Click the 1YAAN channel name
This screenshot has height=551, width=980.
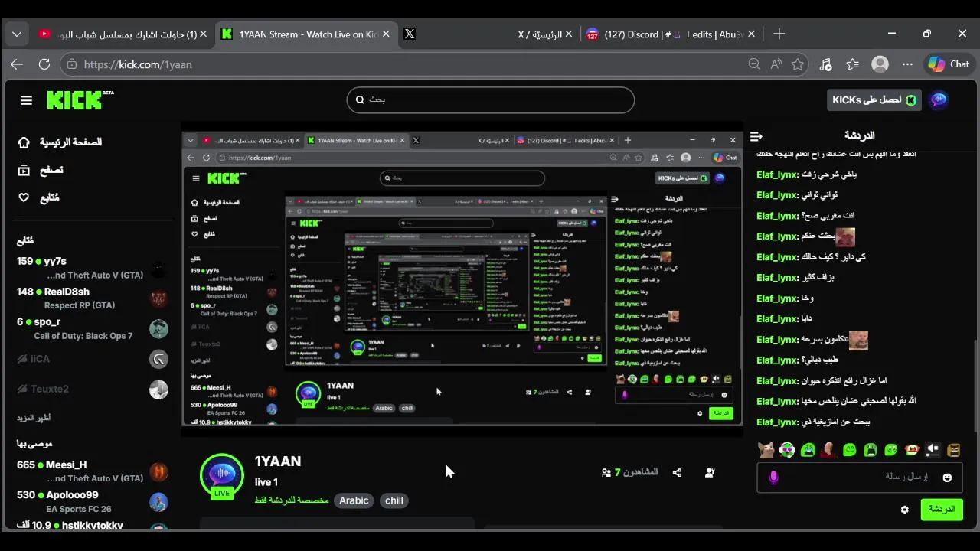click(x=278, y=461)
